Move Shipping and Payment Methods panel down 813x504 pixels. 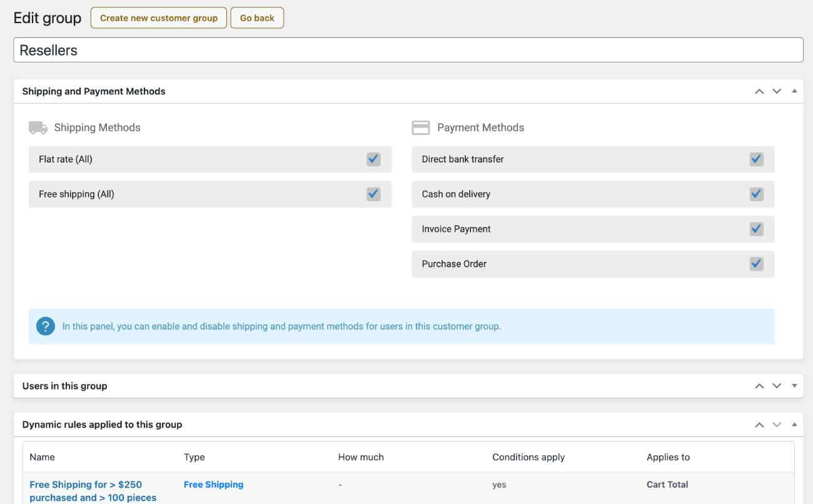click(x=777, y=91)
